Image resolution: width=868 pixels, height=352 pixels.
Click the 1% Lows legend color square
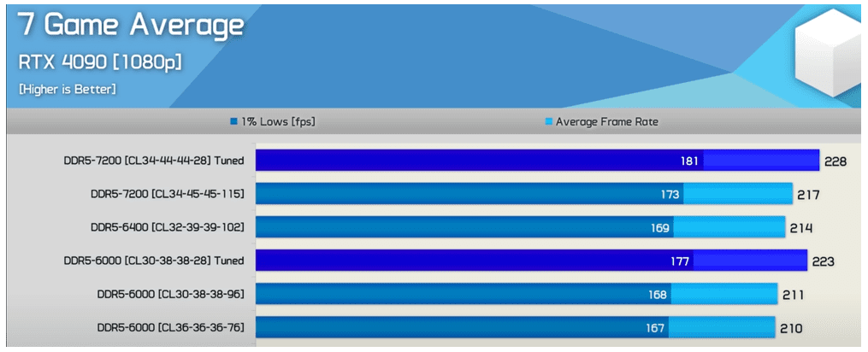point(233,121)
